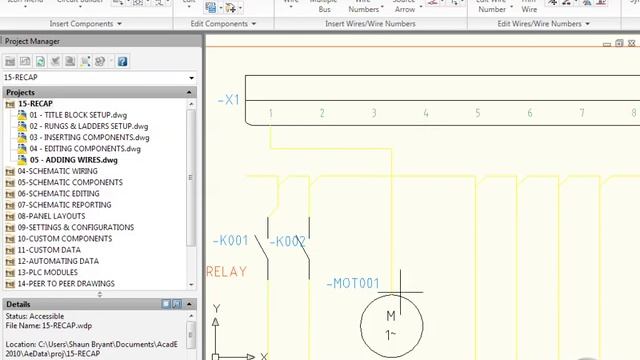Collapse the Projects section header arrow
This screenshot has height=360, width=640.
(189, 93)
